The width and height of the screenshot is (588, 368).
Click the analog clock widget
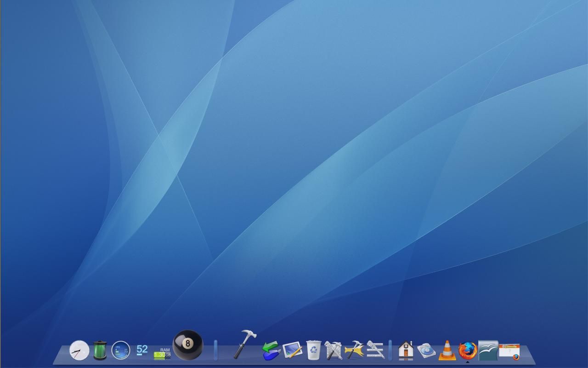point(79,351)
